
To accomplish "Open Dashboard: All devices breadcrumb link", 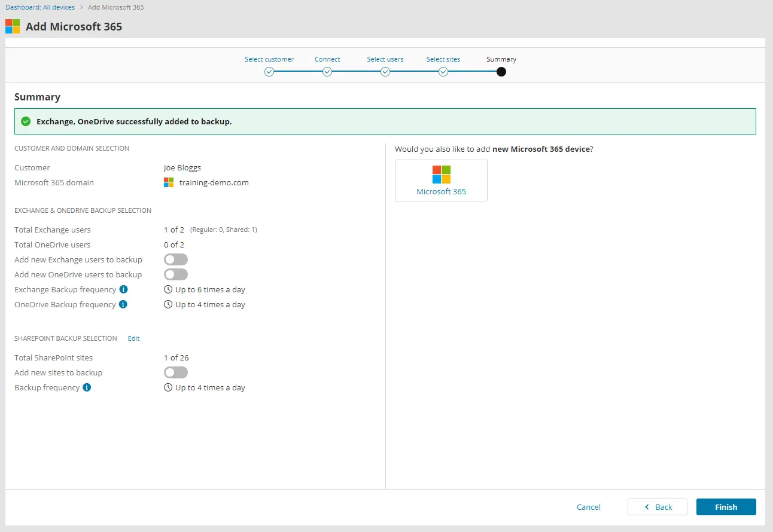I will 40,7.
